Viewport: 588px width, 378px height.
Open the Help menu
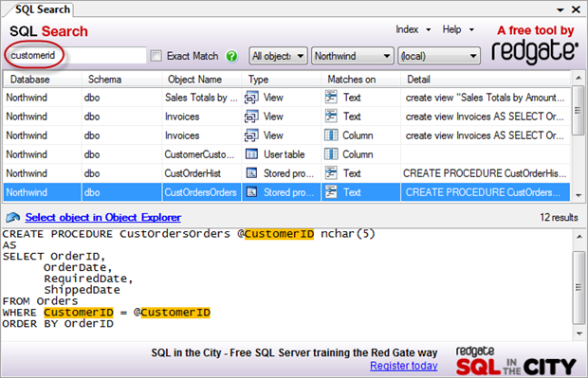click(x=458, y=29)
